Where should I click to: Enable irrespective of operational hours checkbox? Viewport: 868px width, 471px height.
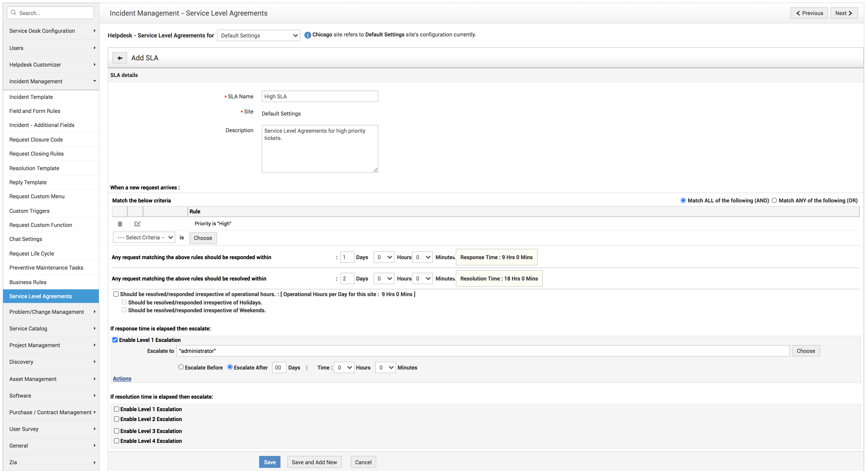116,294
